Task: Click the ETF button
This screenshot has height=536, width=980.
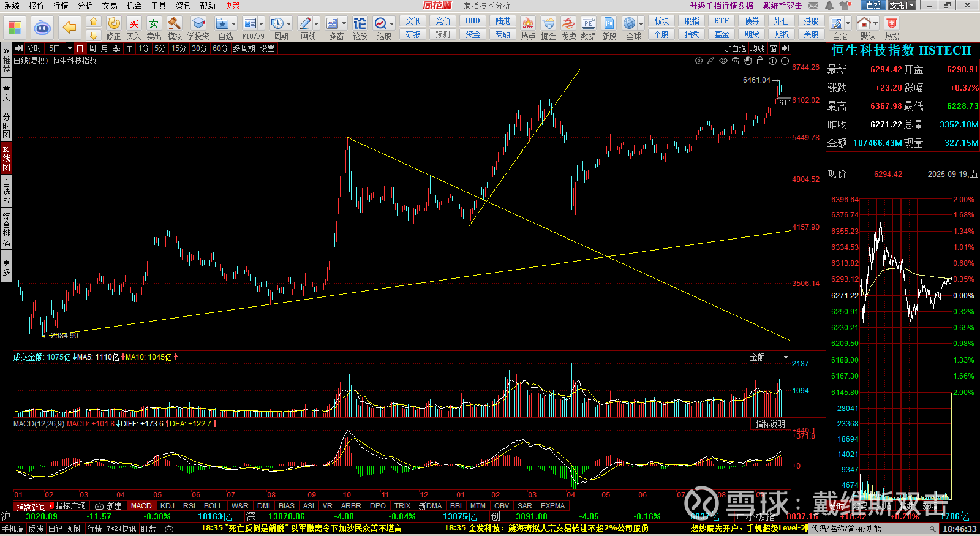Action: point(722,21)
